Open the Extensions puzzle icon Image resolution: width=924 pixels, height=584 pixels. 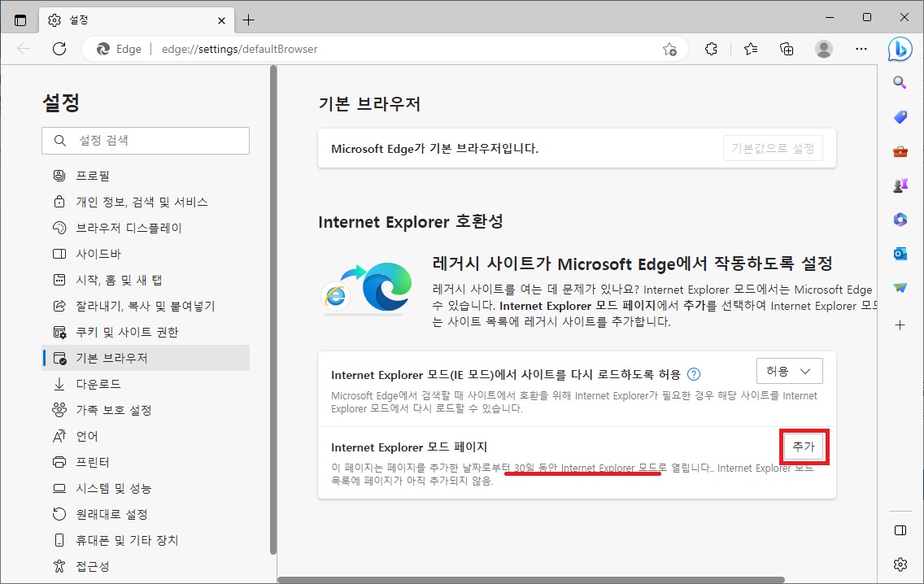(x=711, y=49)
